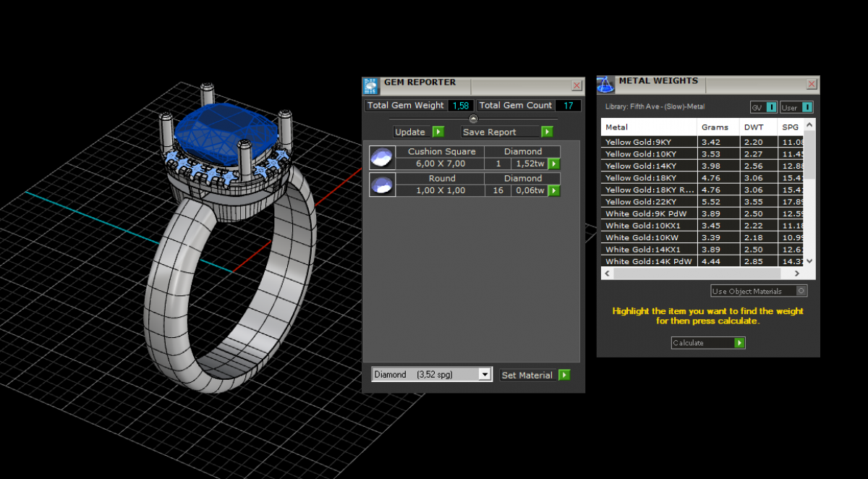The height and width of the screenshot is (479, 868).
Task: Sort table by the Grams column header
Action: [715, 127]
